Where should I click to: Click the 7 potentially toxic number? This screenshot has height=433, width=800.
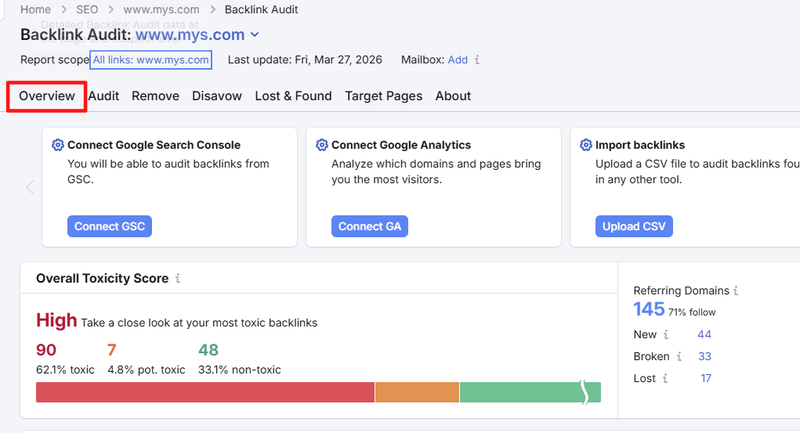click(x=112, y=350)
